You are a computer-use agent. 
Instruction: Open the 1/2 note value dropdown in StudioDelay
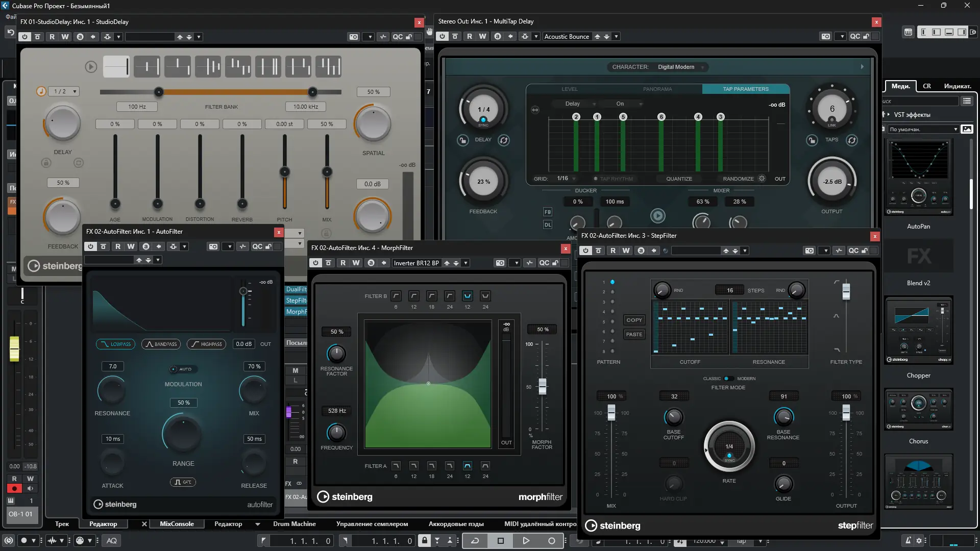(x=65, y=91)
